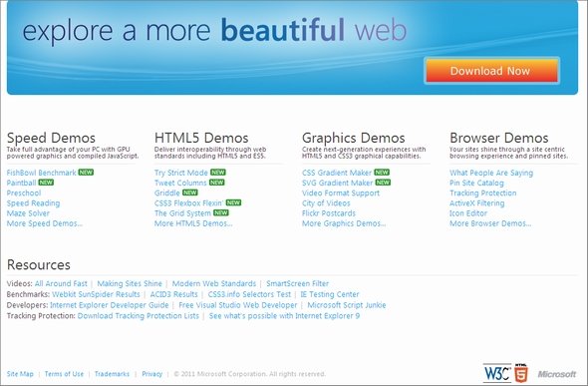
Task: Open Download Tracking Protection Lists link
Action: 138,316
